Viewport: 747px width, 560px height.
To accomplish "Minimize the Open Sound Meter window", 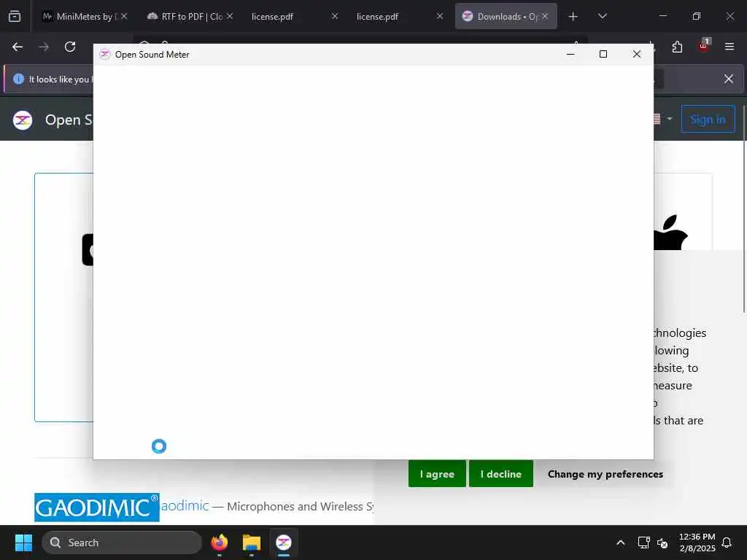I will (x=570, y=54).
